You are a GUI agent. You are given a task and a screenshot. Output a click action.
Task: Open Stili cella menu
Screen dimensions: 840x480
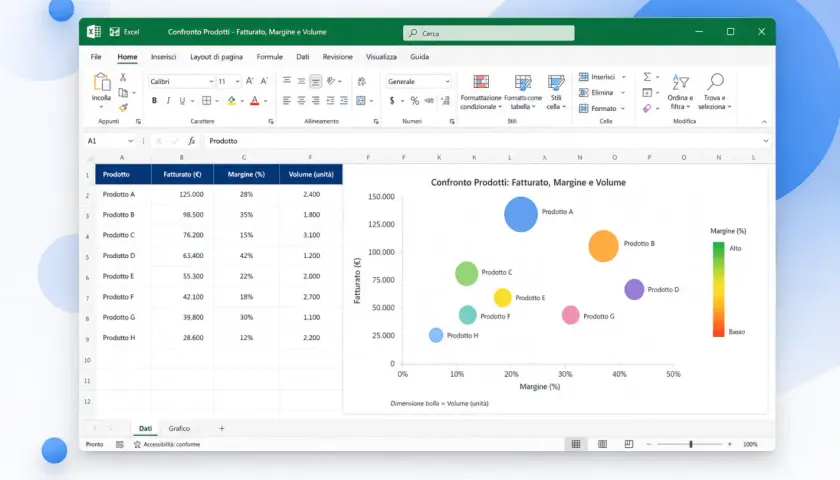click(x=556, y=92)
